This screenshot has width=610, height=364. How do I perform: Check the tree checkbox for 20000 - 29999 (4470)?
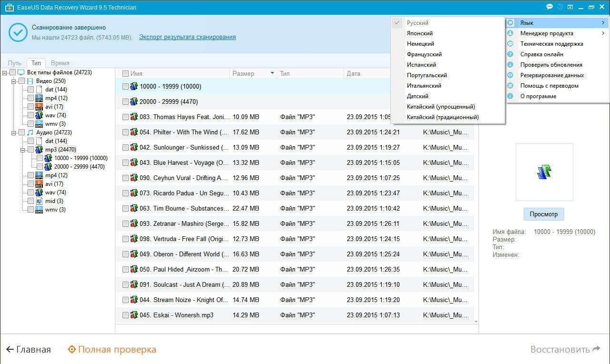(40, 167)
